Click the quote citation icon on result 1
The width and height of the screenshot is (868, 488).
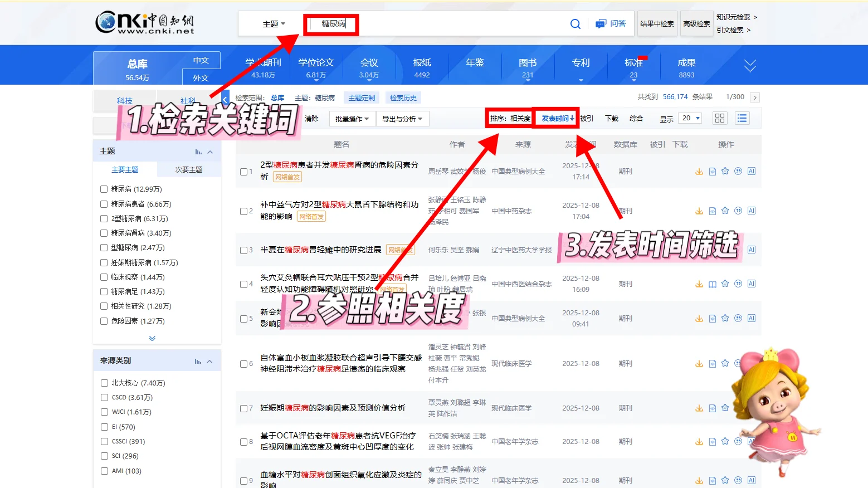738,171
